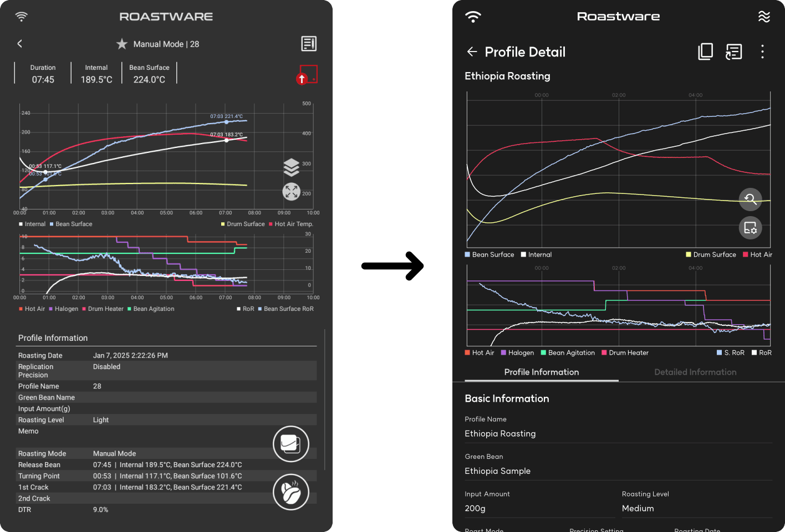Toggle Hot Air Temp. series in left legend

[291, 224]
